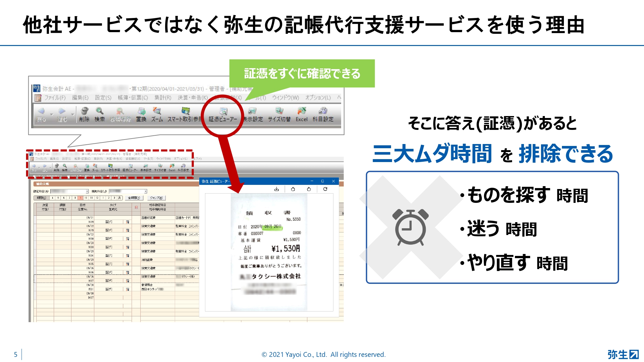Open 集計(R) menu in enlarged menu bar
The width and height of the screenshot is (644, 362).
[x=163, y=97]
